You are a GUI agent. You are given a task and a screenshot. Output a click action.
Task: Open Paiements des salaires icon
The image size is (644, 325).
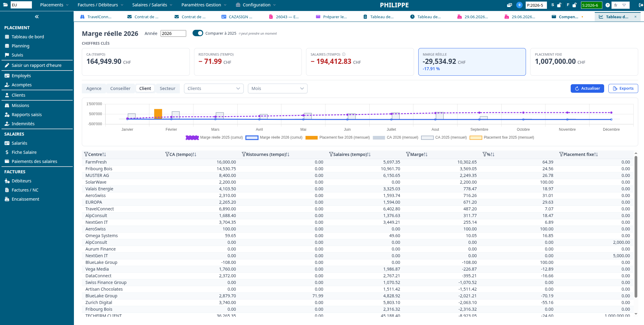(7, 161)
